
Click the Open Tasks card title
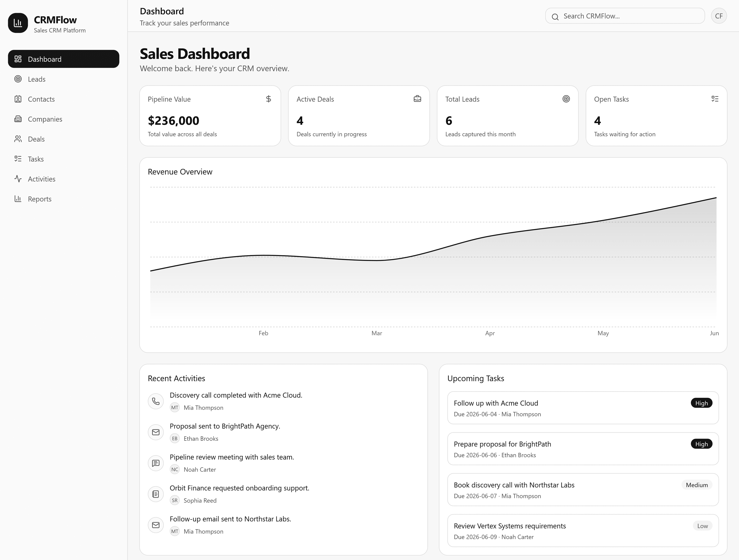611,99
